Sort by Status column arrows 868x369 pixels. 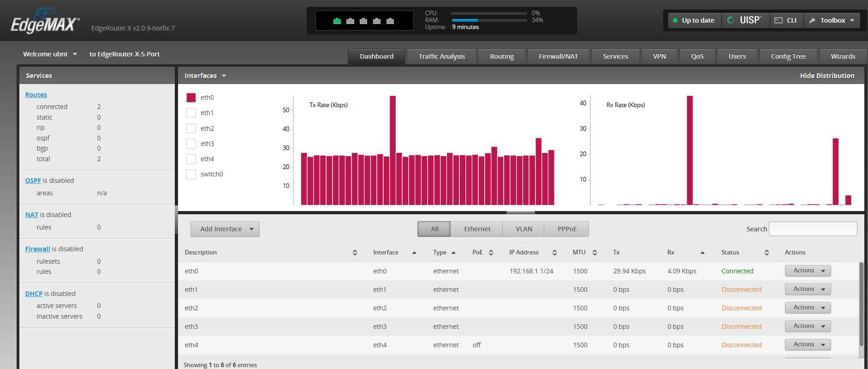(767, 253)
